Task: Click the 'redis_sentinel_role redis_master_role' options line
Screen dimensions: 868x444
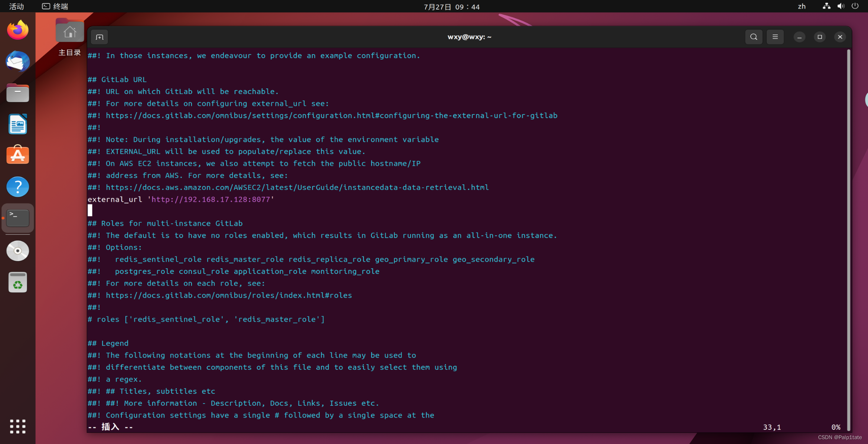Action: point(311,259)
